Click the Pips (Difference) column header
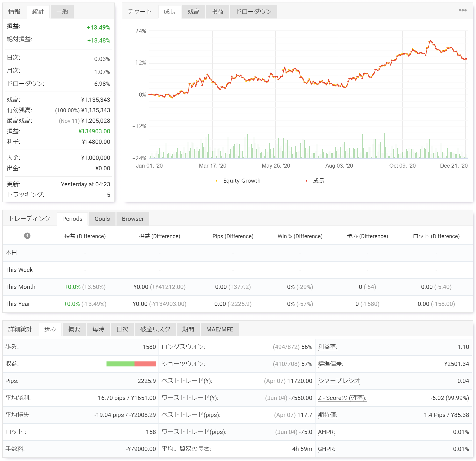Viewport: 476px width, 461px height. click(x=233, y=236)
